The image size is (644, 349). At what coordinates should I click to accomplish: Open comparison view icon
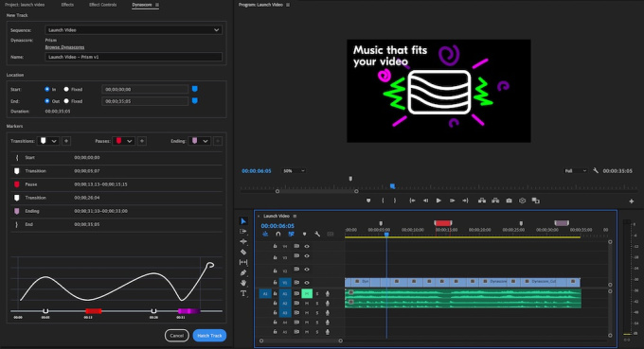[536, 201]
